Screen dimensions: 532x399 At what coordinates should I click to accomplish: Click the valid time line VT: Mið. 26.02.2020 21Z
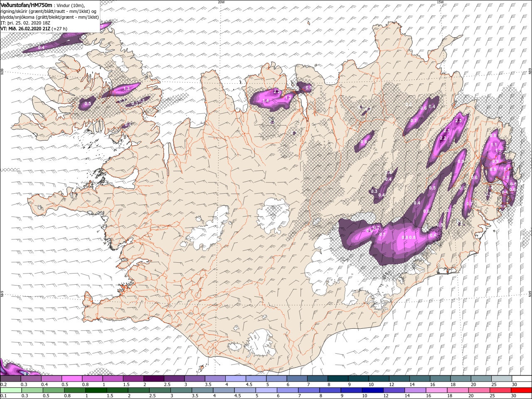tap(26, 29)
